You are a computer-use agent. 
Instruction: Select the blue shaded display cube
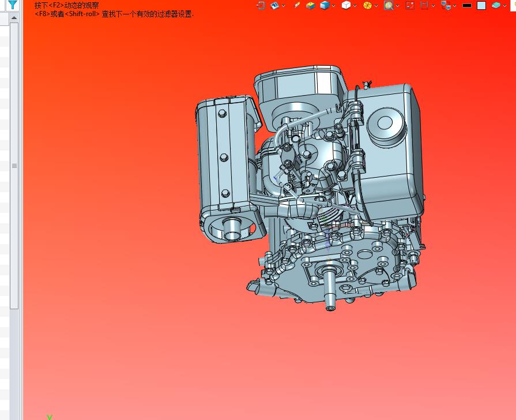(325, 5)
